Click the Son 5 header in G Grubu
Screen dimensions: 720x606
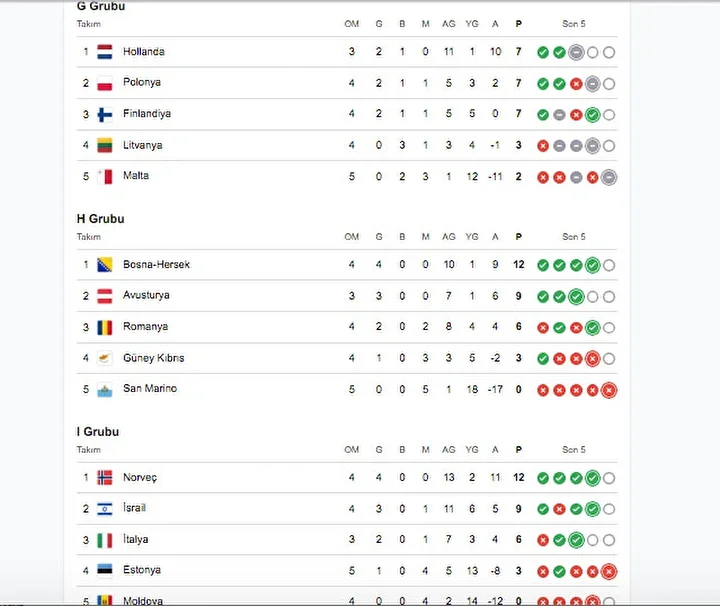tap(574, 24)
